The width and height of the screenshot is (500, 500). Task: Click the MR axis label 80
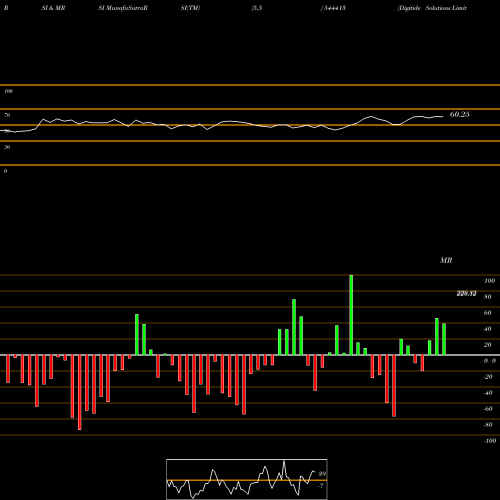click(x=488, y=297)
